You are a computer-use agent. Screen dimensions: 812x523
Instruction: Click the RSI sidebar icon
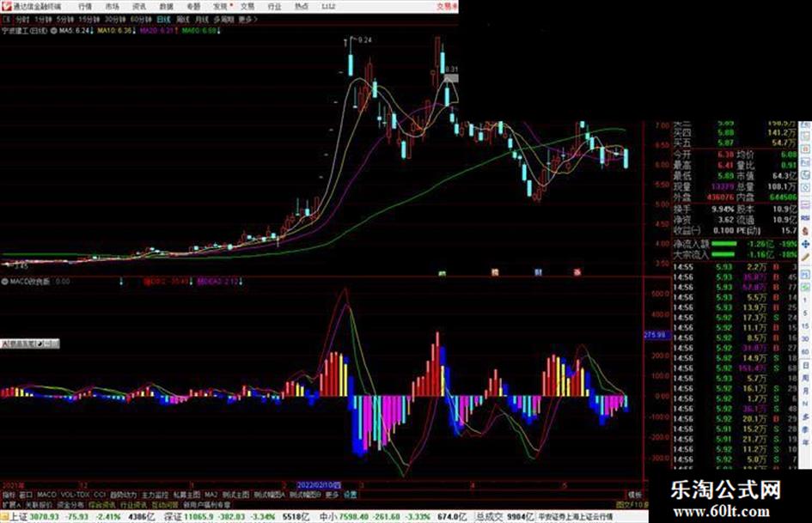pos(805,218)
